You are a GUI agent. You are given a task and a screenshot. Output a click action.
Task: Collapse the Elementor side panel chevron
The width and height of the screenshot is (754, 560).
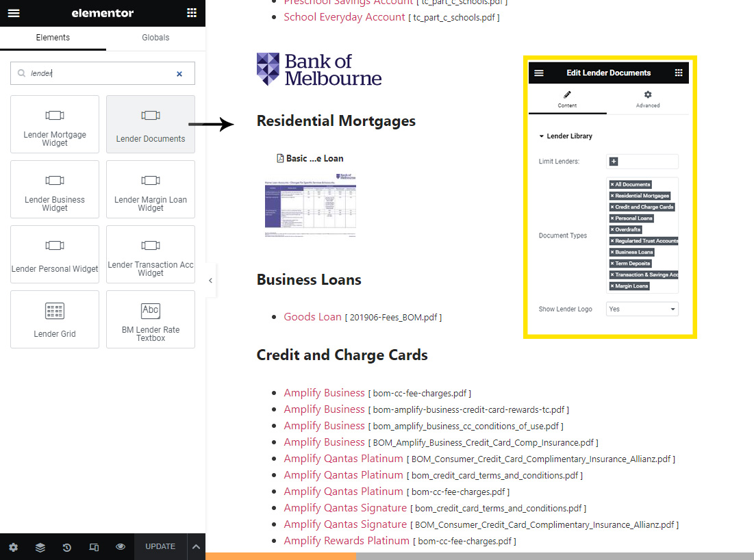211,280
